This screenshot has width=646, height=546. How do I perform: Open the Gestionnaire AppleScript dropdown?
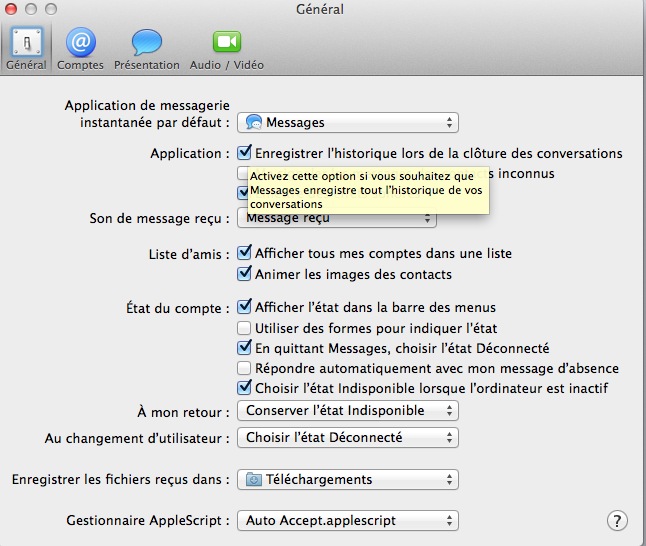click(348, 520)
